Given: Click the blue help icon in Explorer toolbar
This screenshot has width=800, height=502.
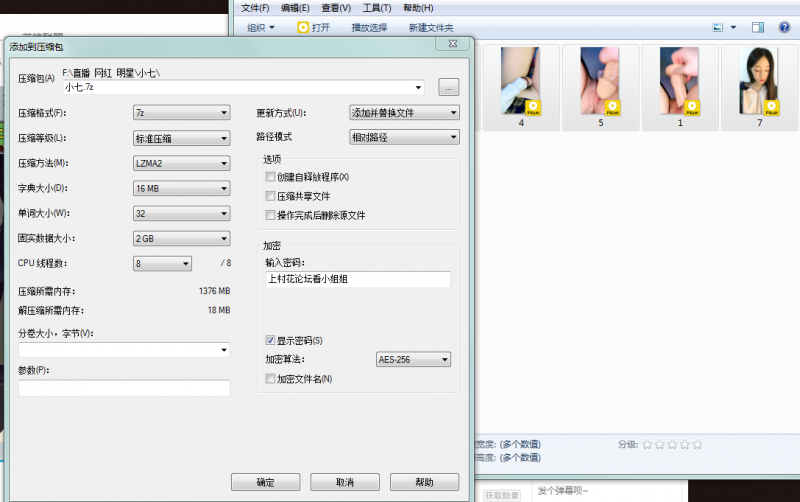Looking at the screenshot, I should pos(784,27).
